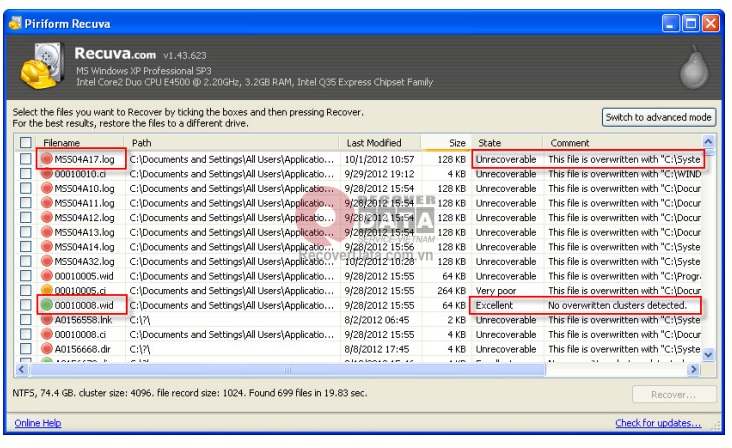Tick the checkbox for MSS04A17.log
This screenshot has width=732, height=448.
(26, 159)
